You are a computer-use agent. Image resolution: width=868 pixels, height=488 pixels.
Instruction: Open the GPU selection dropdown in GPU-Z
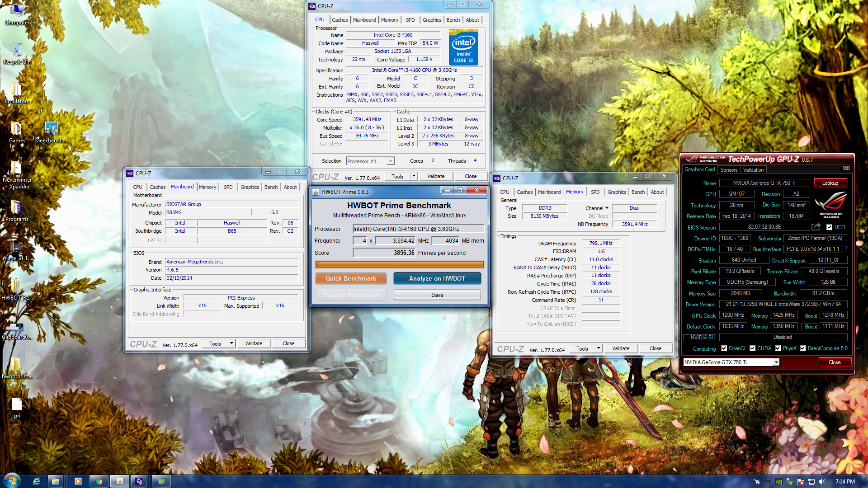pyautogui.click(x=776, y=362)
